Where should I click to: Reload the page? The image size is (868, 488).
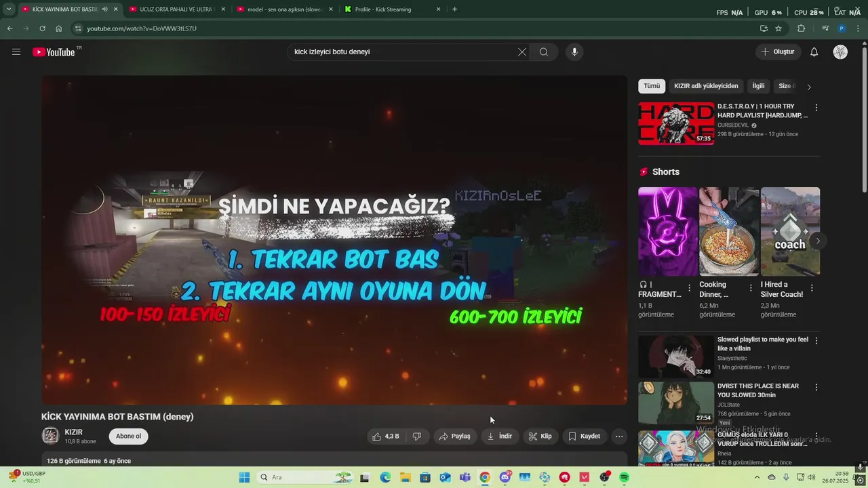(x=42, y=28)
